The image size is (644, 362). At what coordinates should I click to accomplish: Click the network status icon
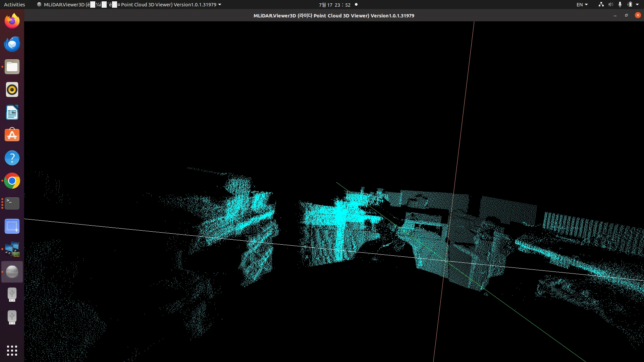tap(601, 5)
